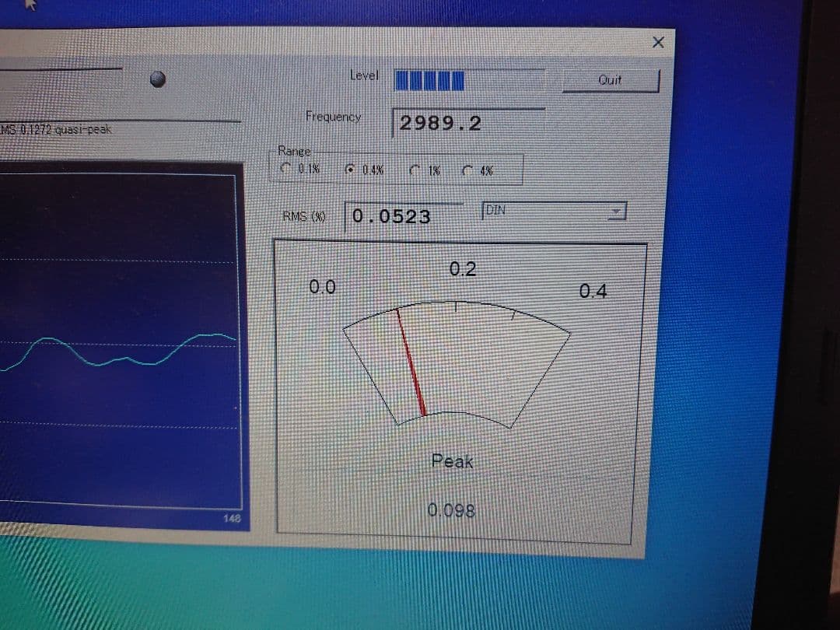Click the quasi-peak status text
This screenshot has height=630, width=840.
[x=58, y=129]
